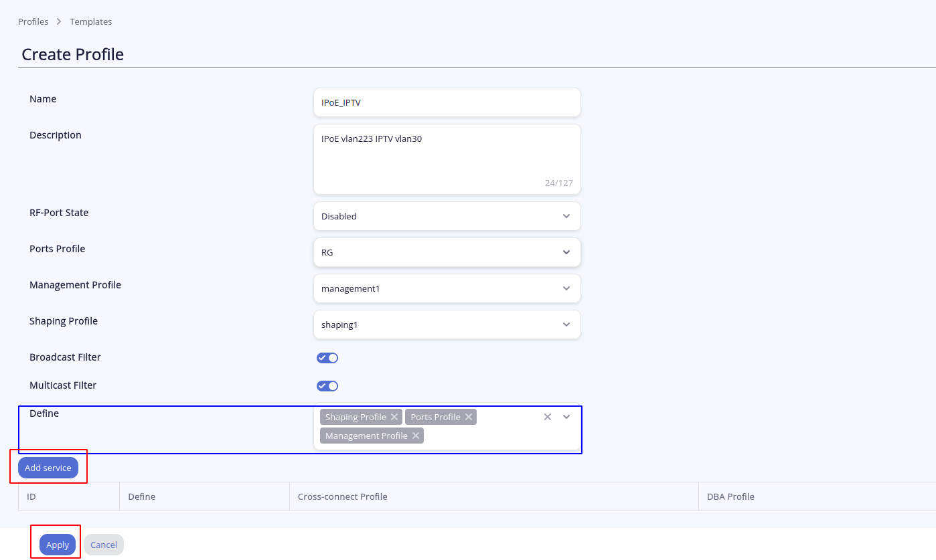Expand the Define dropdown
Image resolution: width=936 pixels, height=560 pixels.
566,417
